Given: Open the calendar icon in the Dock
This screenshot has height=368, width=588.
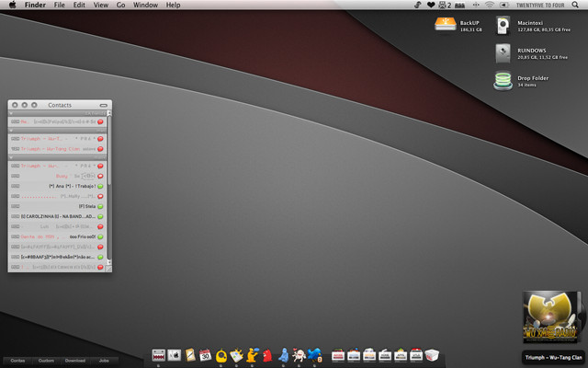Looking at the screenshot, I should pyautogui.click(x=206, y=354).
